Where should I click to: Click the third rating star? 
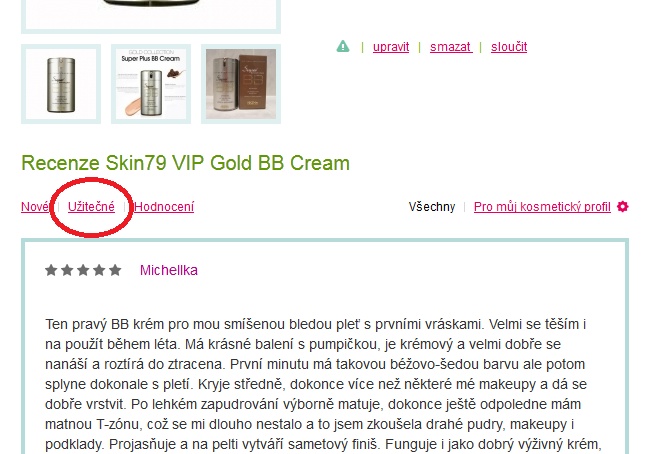tap(83, 270)
